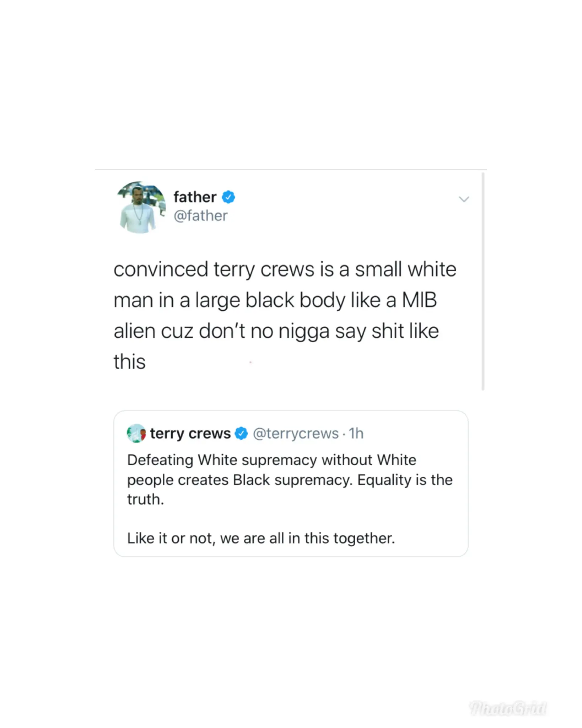Expand the tweet options chevron
Screen dimensions: 582x728
coord(464,199)
